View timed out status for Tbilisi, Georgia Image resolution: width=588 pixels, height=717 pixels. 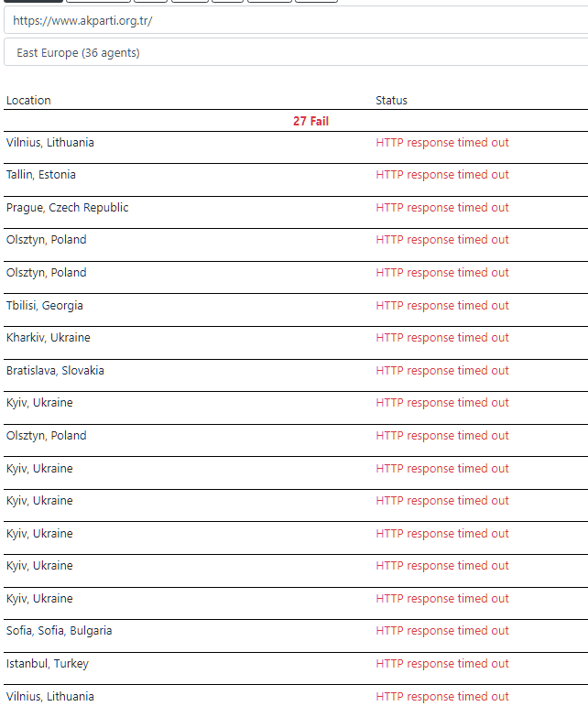click(441, 306)
